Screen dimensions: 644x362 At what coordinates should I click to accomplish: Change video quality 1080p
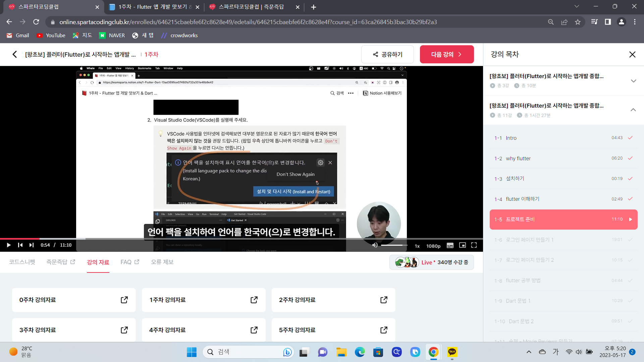(x=433, y=246)
